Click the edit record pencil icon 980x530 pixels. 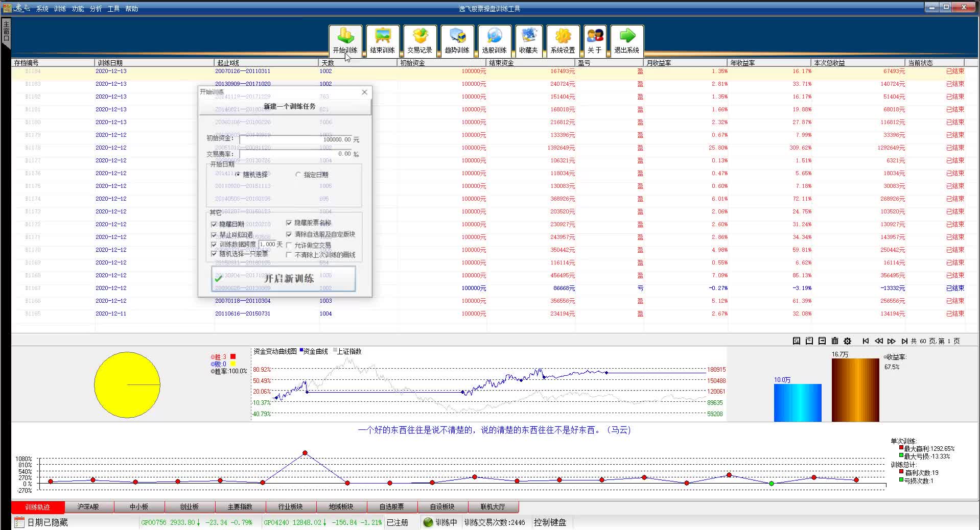pyautogui.click(x=809, y=341)
